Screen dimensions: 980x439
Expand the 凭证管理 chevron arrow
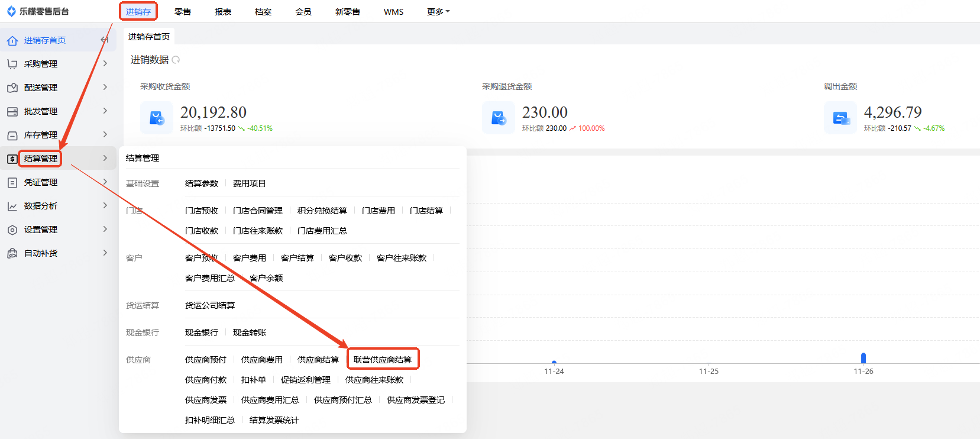(x=105, y=182)
